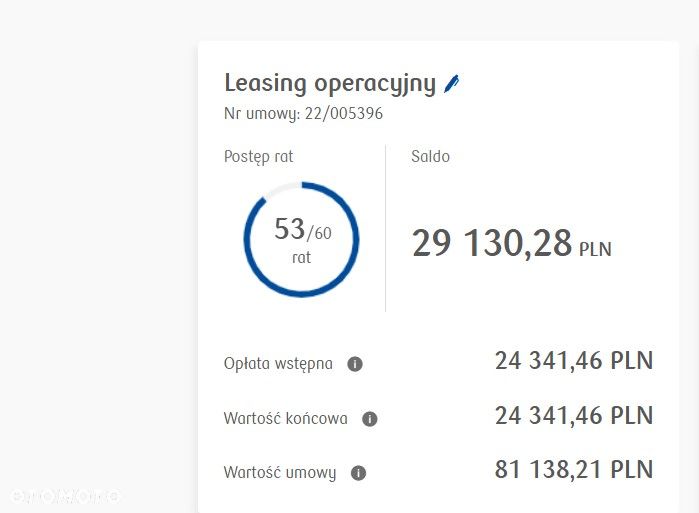The image size is (699, 513).
Task: Click the /60 total installments text
Action: (319, 233)
